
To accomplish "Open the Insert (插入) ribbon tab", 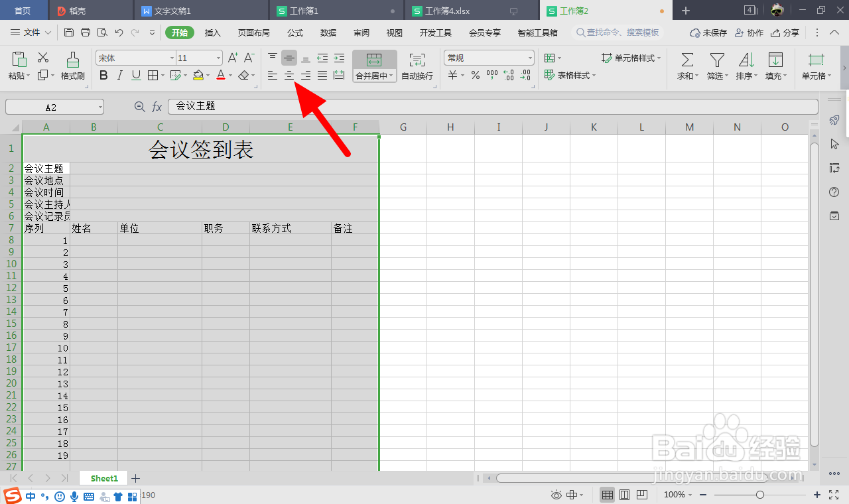I will tap(213, 32).
